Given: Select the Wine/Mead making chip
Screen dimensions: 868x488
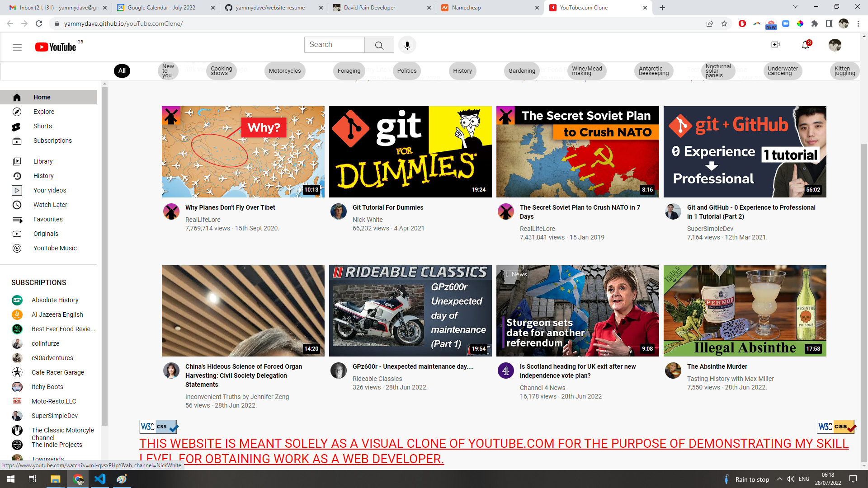Looking at the screenshot, I should click(587, 71).
